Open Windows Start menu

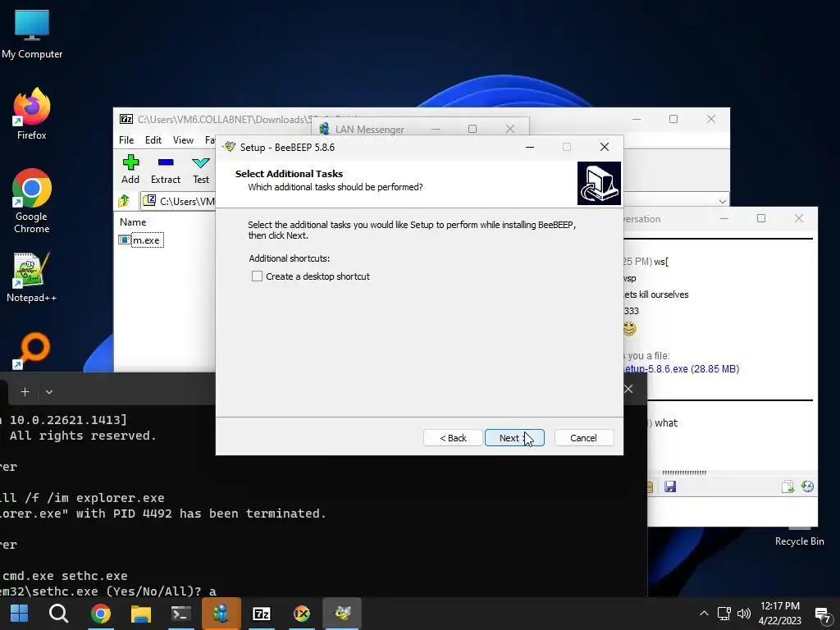tap(20, 614)
